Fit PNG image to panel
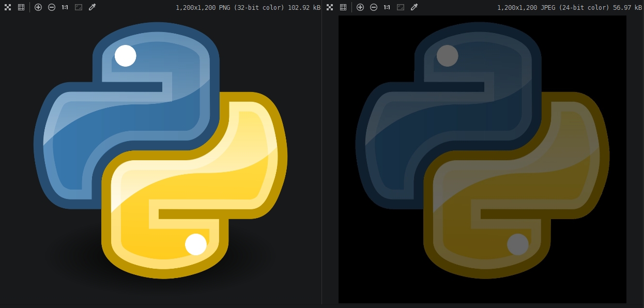This screenshot has width=644, height=308. (x=79, y=7)
